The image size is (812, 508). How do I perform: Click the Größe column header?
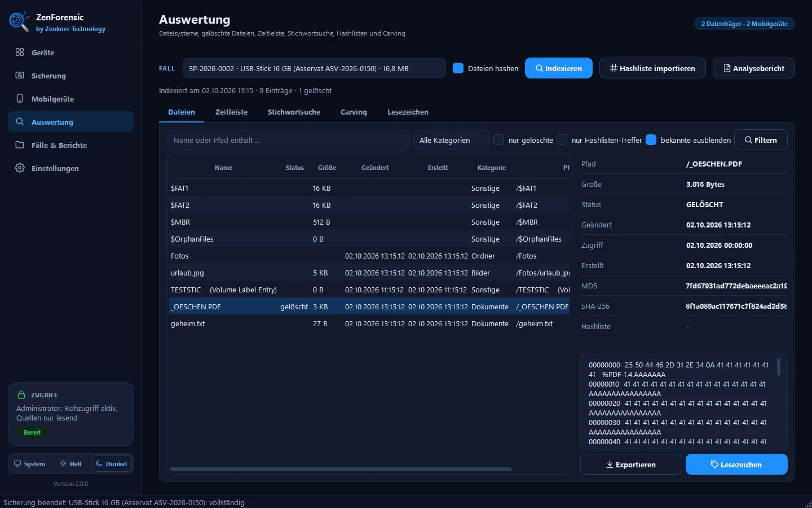coord(326,168)
